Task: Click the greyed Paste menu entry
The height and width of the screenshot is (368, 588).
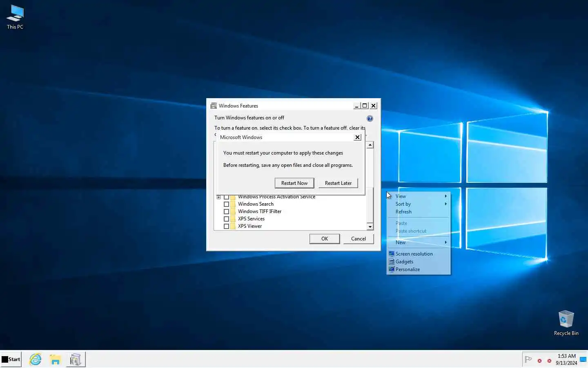Action: click(419, 223)
